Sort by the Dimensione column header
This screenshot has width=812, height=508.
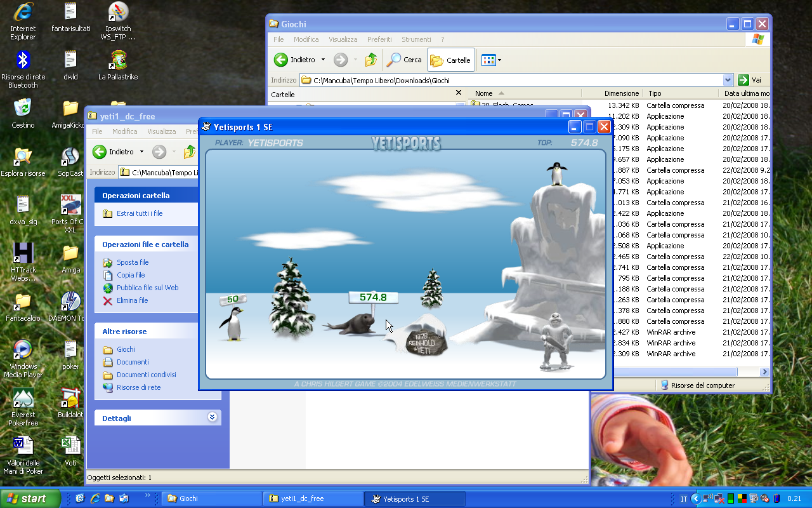click(612, 93)
